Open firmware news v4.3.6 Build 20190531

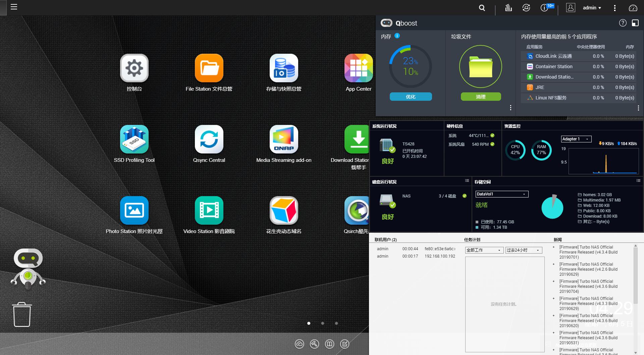click(588, 338)
